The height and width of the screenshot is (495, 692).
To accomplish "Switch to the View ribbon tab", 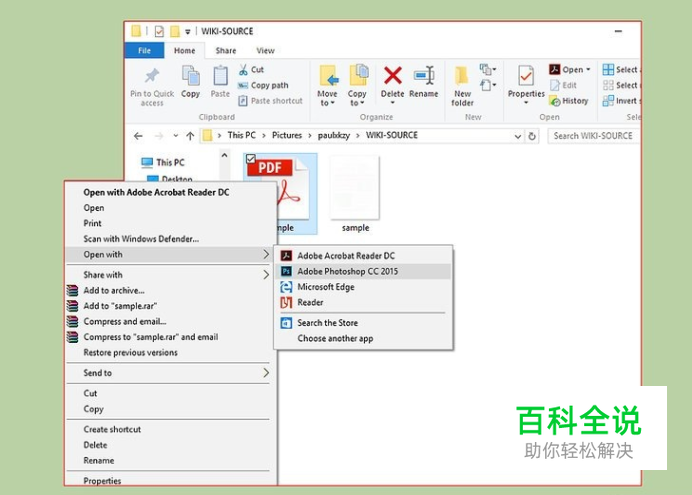I will tap(266, 51).
